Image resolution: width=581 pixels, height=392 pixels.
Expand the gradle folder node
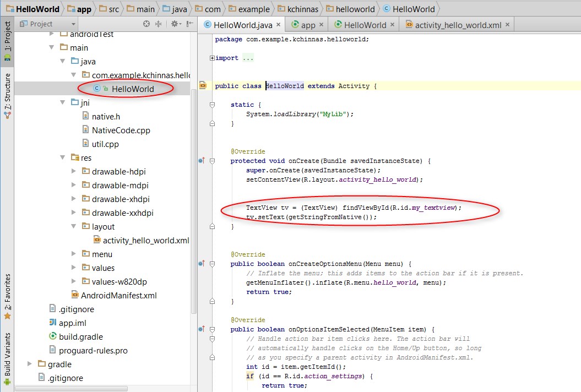click(x=30, y=364)
